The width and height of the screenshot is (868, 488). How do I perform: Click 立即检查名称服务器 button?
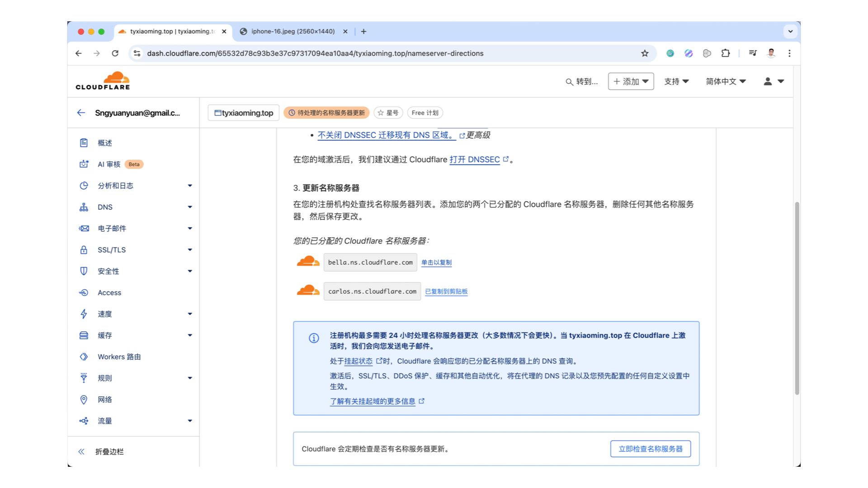650,449
